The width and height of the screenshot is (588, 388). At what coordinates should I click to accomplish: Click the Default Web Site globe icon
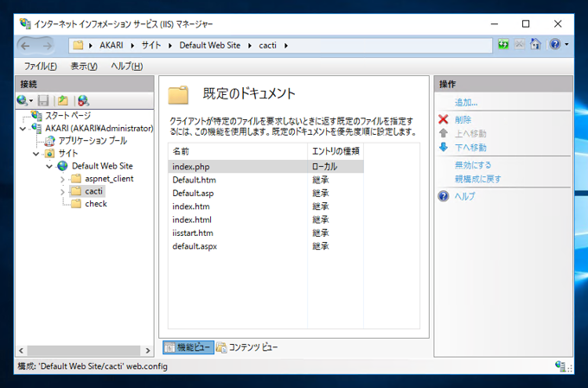pyautogui.click(x=62, y=166)
